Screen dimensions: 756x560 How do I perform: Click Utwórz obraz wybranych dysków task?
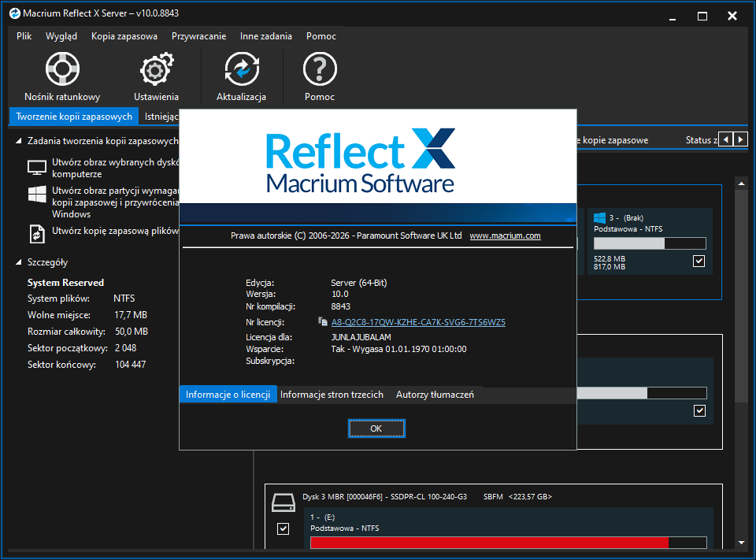(115, 168)
